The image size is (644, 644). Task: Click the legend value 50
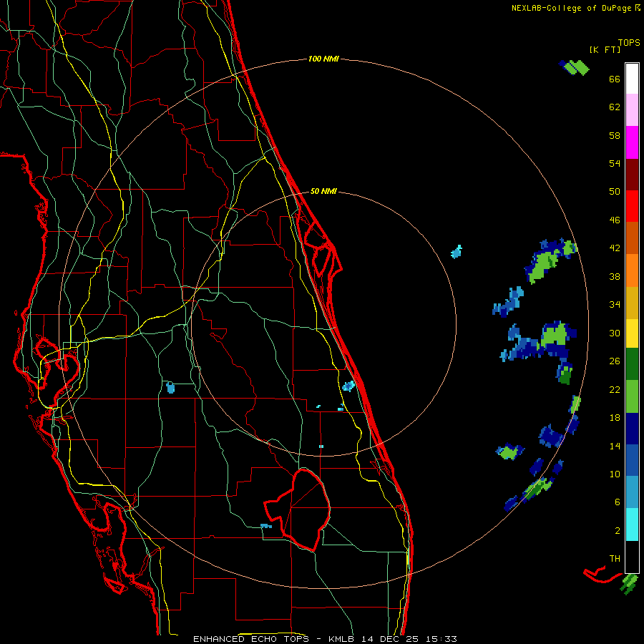pyautogui.click(x=615, y=192)
